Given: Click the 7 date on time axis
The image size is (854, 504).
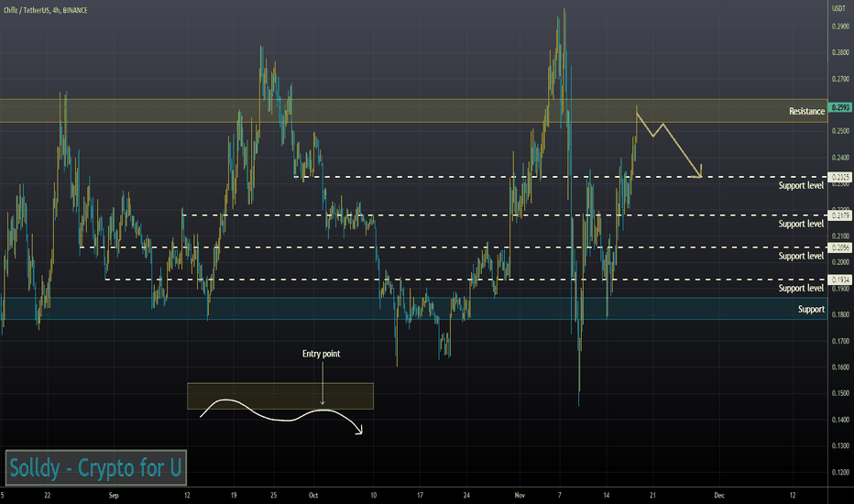Looking at the screenshot, I should tap(559, 495).
